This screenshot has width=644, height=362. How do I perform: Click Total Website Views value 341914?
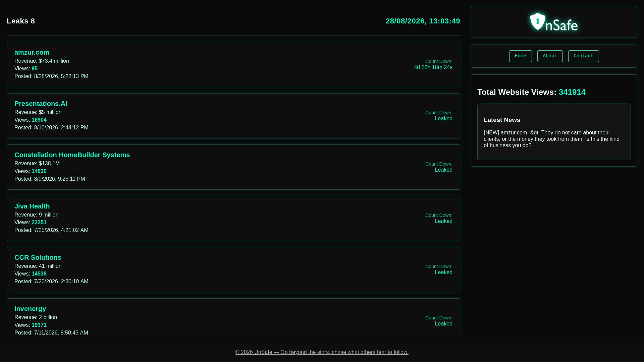point(572,92)
